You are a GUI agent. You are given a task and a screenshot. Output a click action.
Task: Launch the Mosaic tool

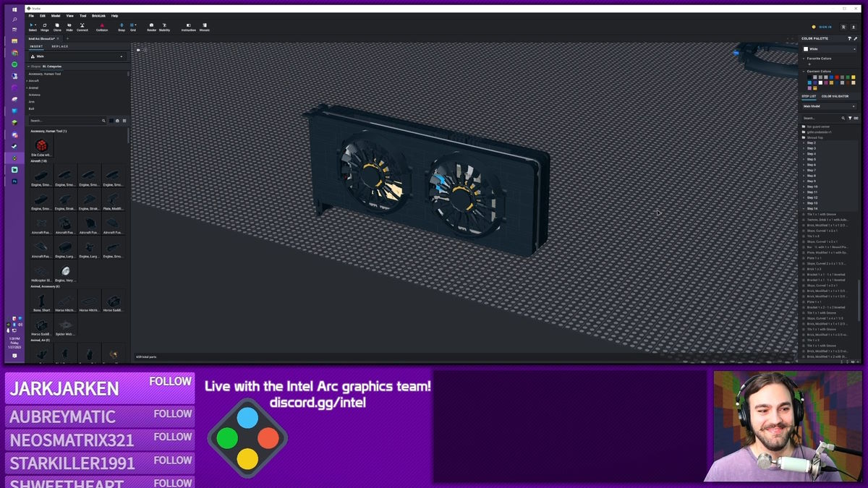coord(205,27)
